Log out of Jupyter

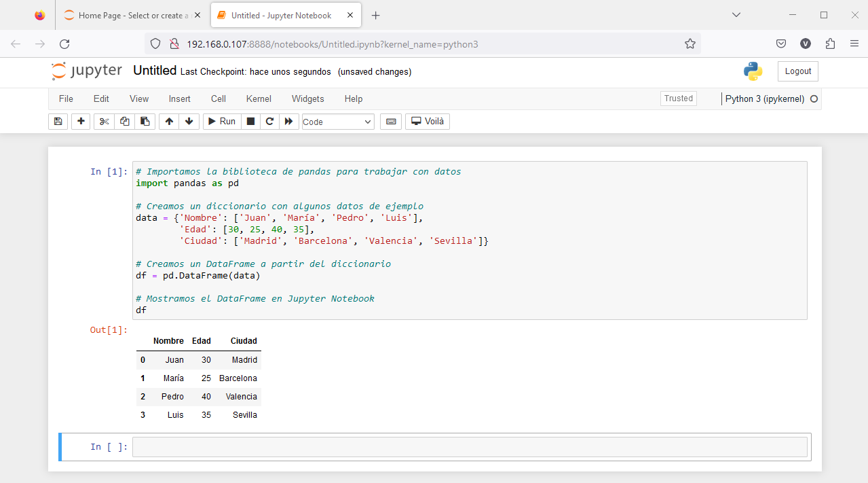pyautogui.click(x=797, y=71)
